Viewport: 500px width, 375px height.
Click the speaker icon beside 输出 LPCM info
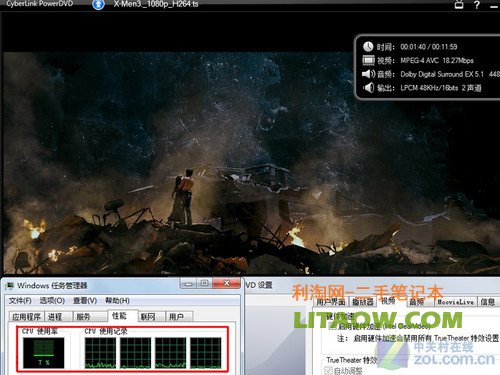368,88
